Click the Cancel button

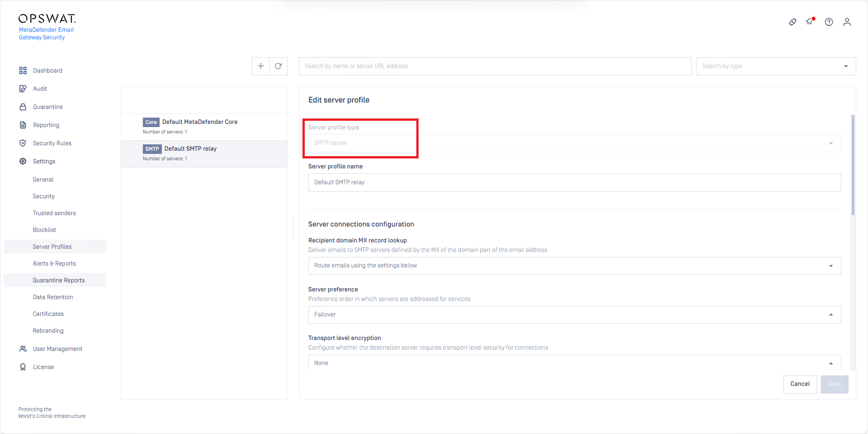click(x=800, y=384)
